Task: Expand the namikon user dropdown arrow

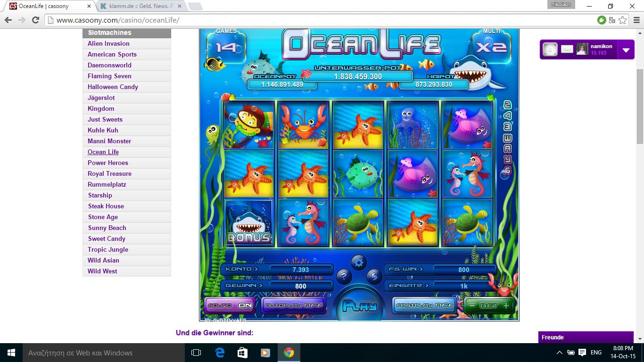Action: pos(626,50)
